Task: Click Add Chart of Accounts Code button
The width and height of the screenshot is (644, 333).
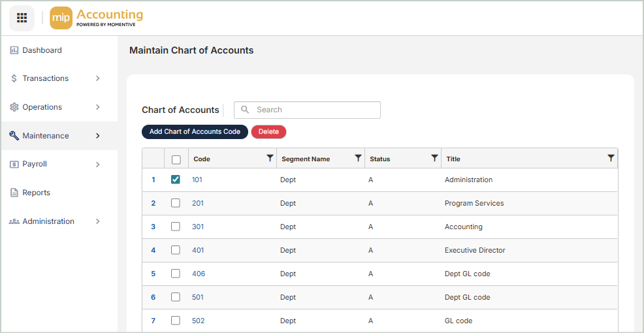Action: click(x=195, y=132)
